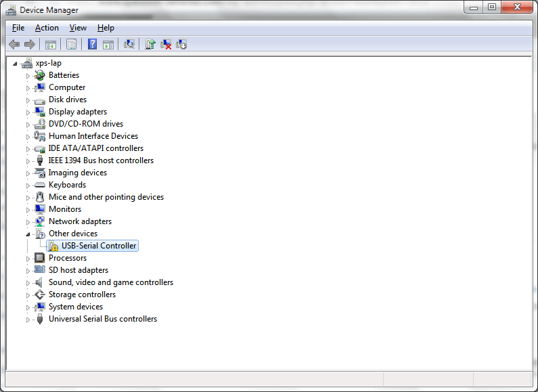Toggle the action pane toolbar icon
538x392 pixels.
[108, 44]
